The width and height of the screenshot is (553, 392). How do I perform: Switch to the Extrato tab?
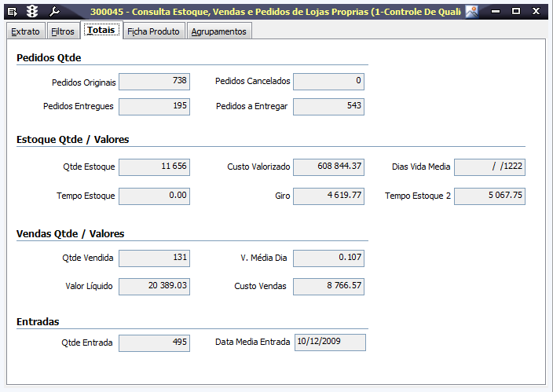click(x=25, y=31)
